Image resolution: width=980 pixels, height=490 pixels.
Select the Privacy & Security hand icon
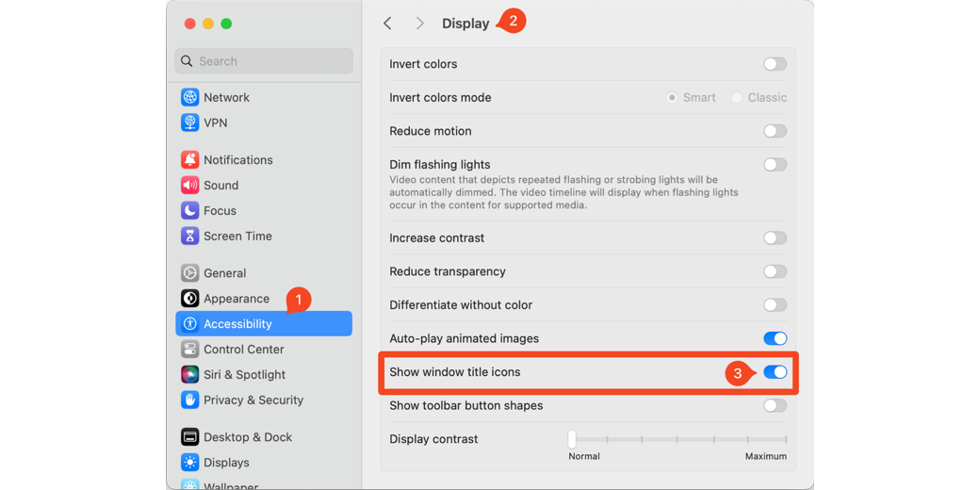[x=189, y=400]
